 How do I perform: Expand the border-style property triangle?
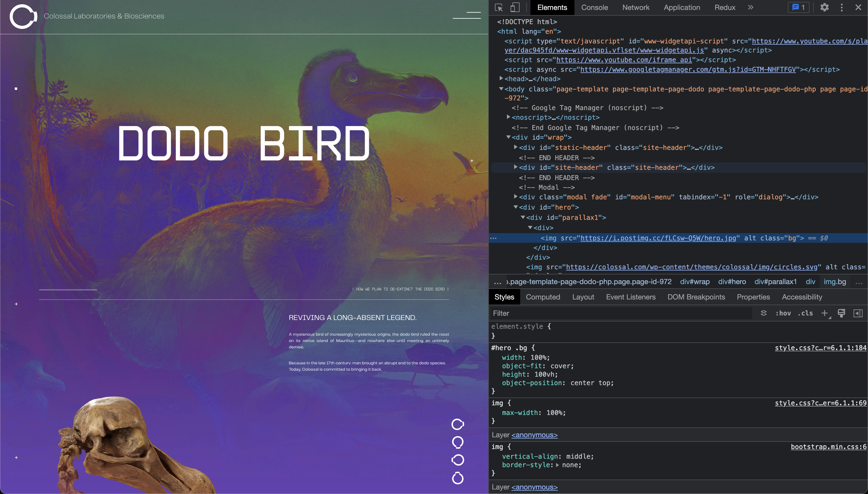click(x=558, y=465)
